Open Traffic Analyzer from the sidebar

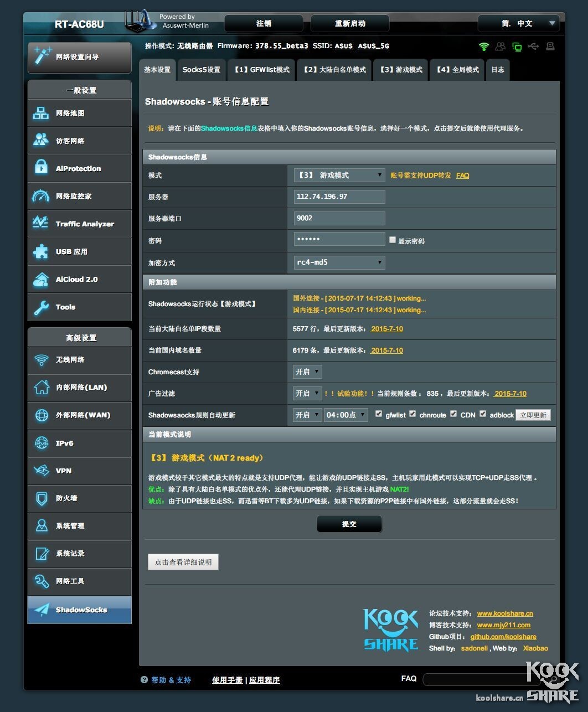point(40,224)
